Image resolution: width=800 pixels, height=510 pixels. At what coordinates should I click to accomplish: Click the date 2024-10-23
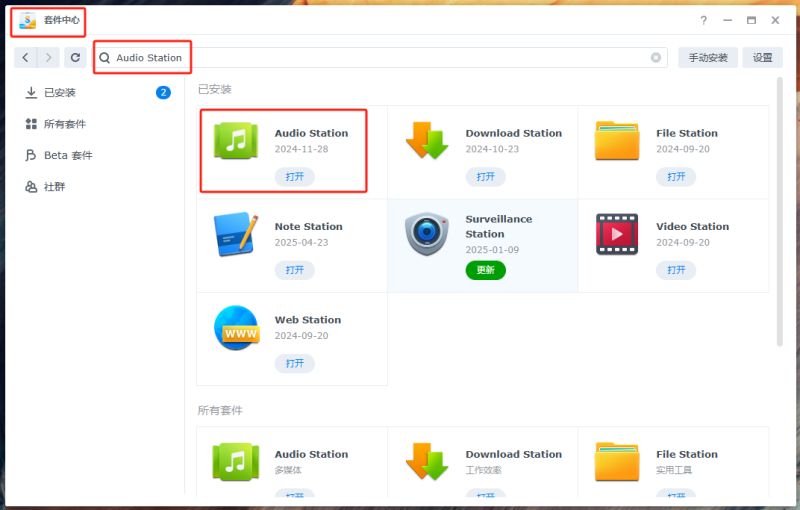[492, 149]
